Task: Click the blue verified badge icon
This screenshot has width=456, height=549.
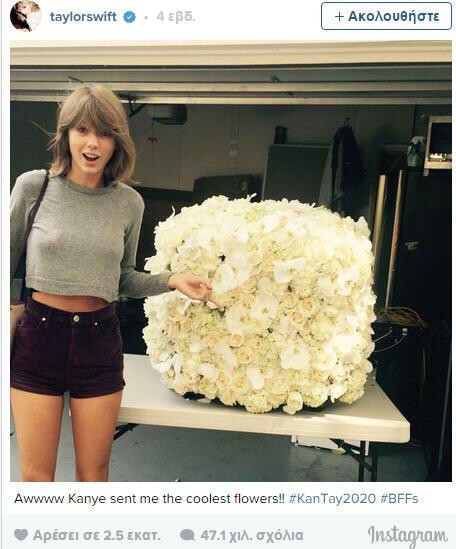Action: [130, 17]
